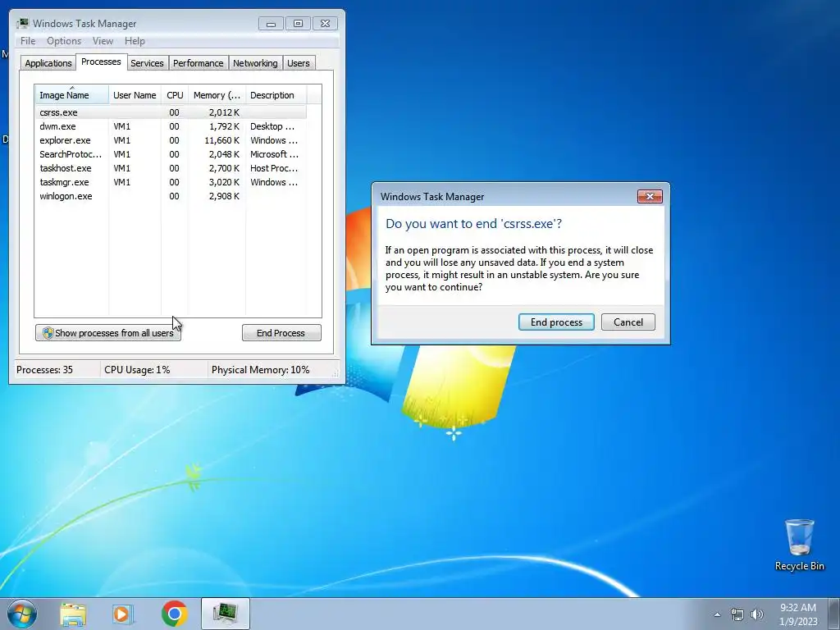Sort by Image Name column header

pos(72,95)
